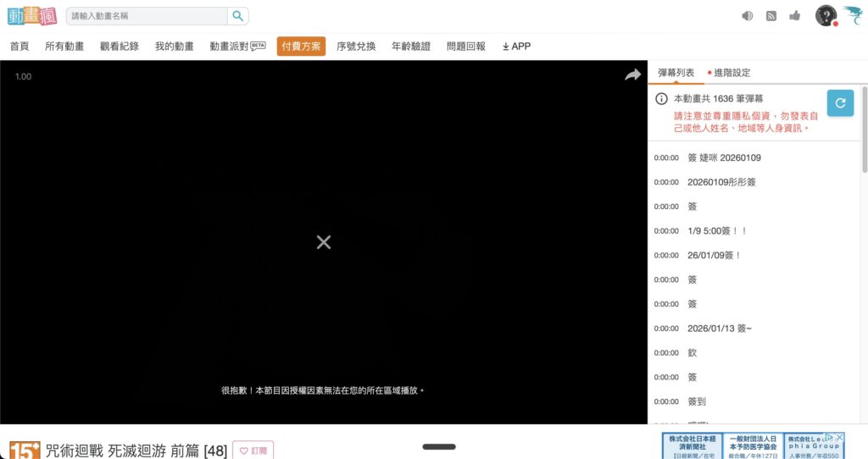Open the user avatar profile menu

825,15
